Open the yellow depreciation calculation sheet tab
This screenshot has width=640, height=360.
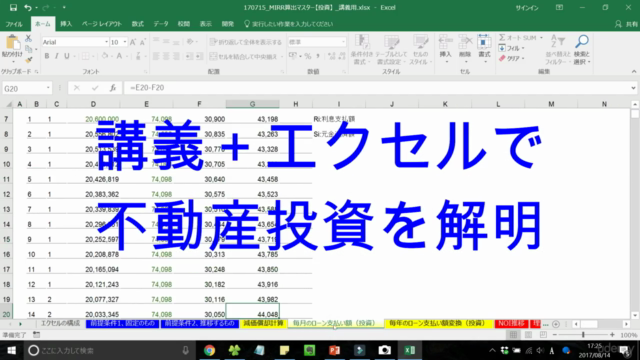point(264,323)
